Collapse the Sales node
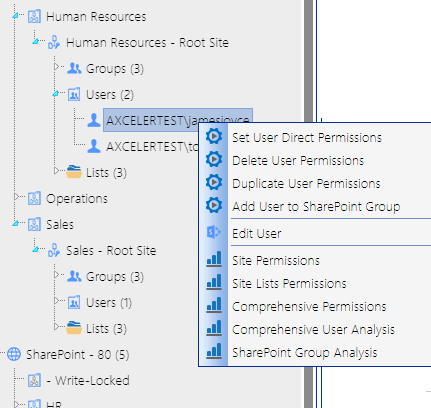The height and width of the screenshot is (408, 431). pyautogui.click(x=15, y=224)
